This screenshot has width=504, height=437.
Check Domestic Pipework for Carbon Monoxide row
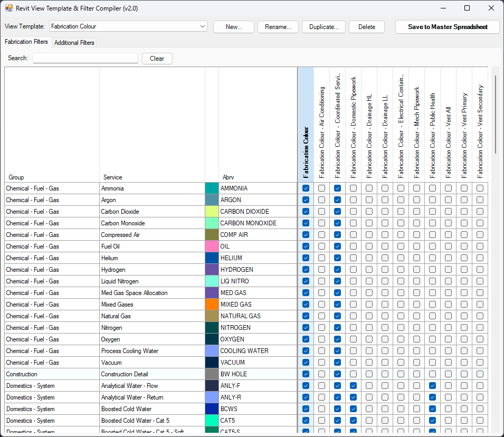pyautogui.click(x=353, y=223)
